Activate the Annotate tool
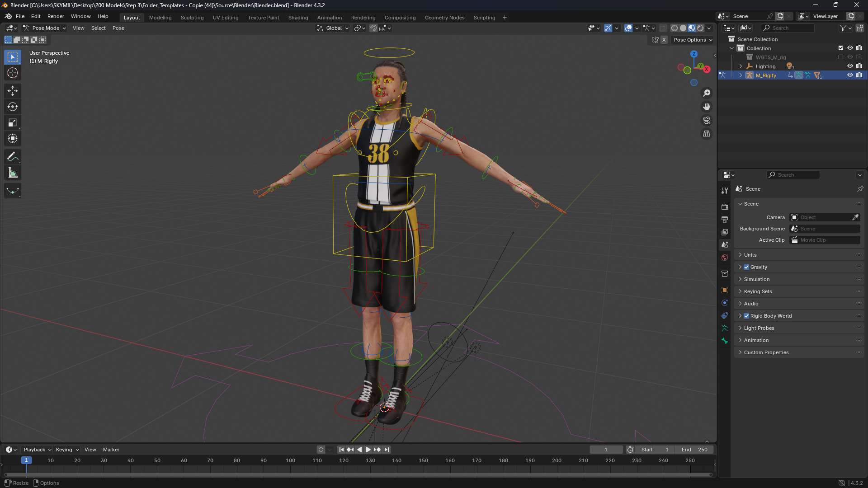The height and width of the screenshot is (488, 868). pyautogui.click(x=13, y=157)
